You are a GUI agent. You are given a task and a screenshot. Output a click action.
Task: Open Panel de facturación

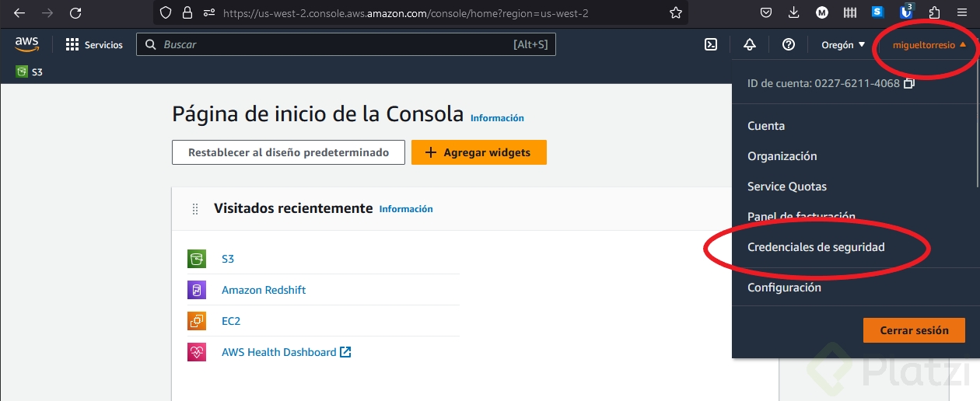tap(801, 217)
